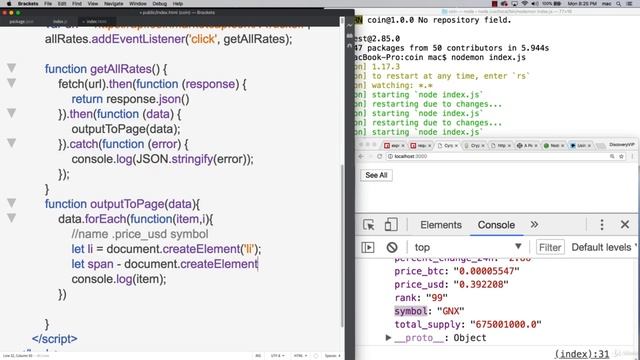Switch to the 'Nod' browser tab in Chrome
This screenshot has height=360, width=640.
pyautogui.click(x=554, y=146)
